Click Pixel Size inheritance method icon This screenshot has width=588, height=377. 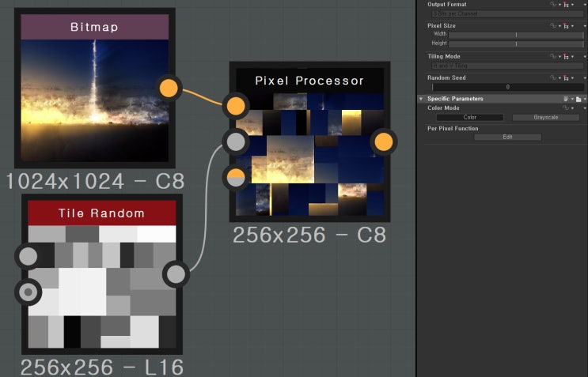[x=566, y=26]
